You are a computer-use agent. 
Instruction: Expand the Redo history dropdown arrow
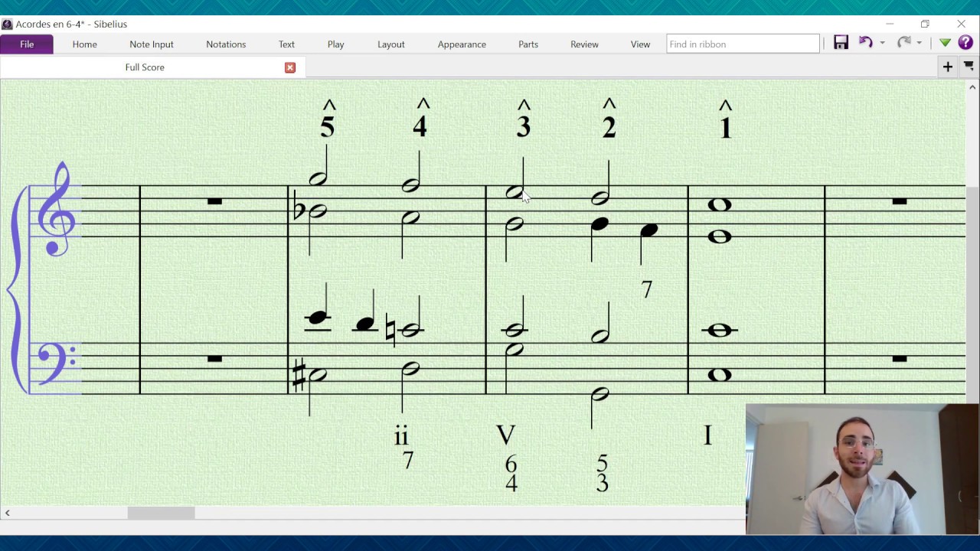(920, 44)
